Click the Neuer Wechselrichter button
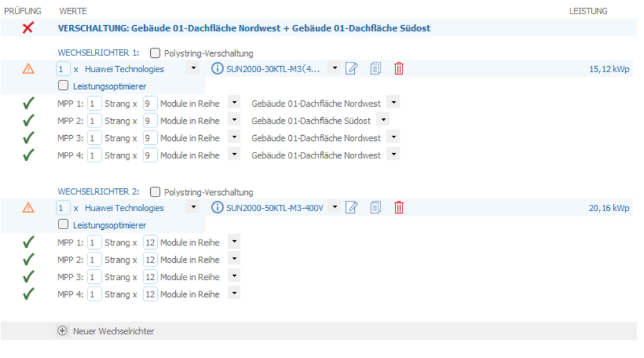Viewport: 644px width, 358px height. coord(113,331)
